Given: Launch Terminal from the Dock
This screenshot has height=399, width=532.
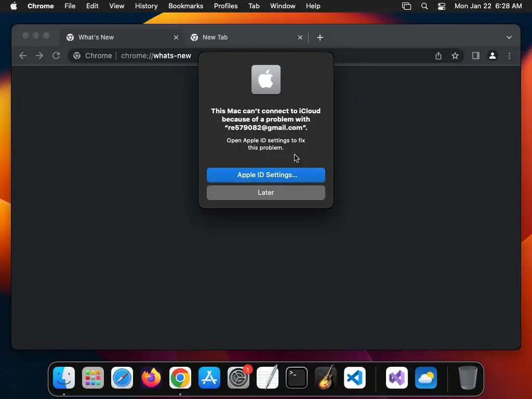Looking at the screenshot, I should coord(297,377).
